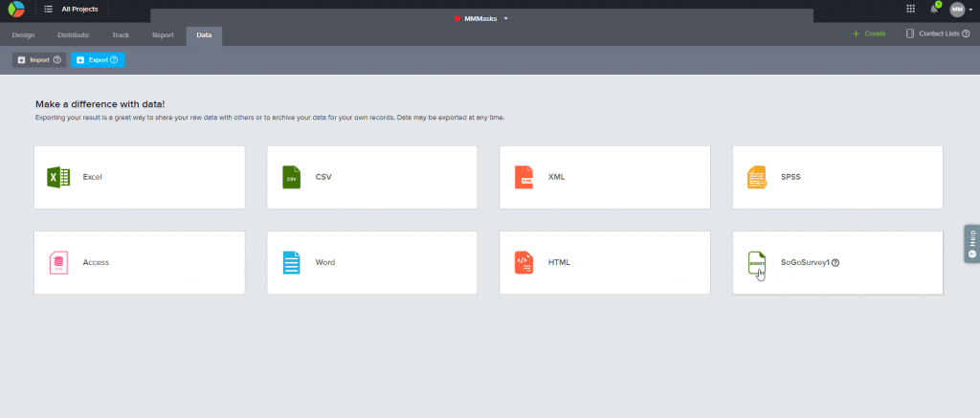Click the green CSV file icon
Image resolution: width=980 pixels, height=418 pixels.
[292, 177]
